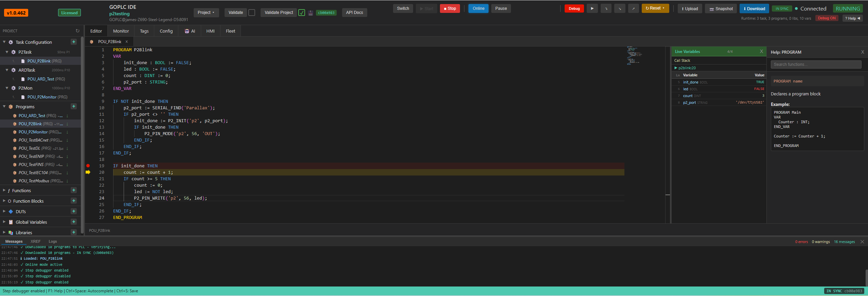Select POU_TestBACnet in Programs tree
Viewport: 868px width, 296px height.
(x=40, y=140)
